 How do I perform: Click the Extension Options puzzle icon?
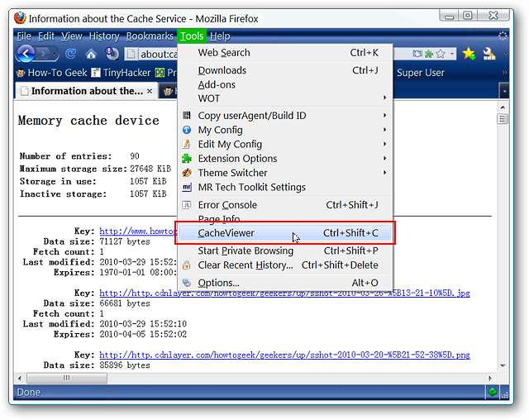tap(187, 159)
